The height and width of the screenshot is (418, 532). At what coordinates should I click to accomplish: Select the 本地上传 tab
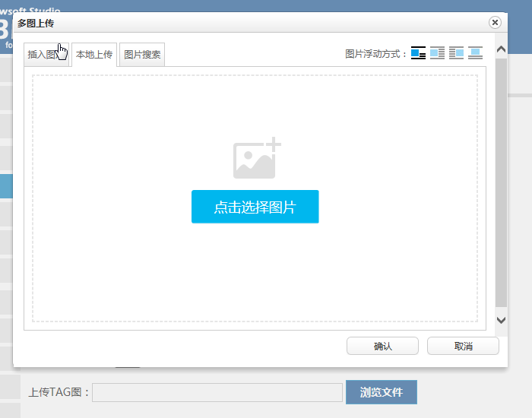point(94,55)
